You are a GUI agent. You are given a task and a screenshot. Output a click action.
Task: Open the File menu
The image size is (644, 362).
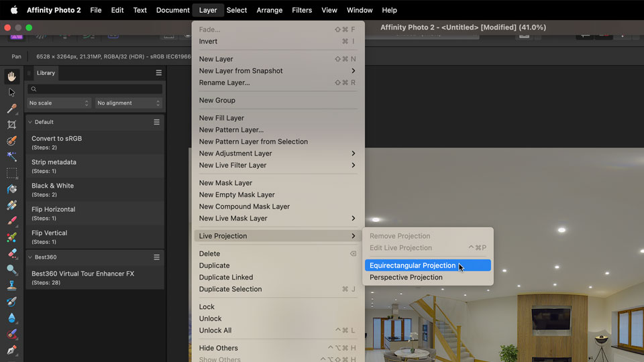(96, 10)
